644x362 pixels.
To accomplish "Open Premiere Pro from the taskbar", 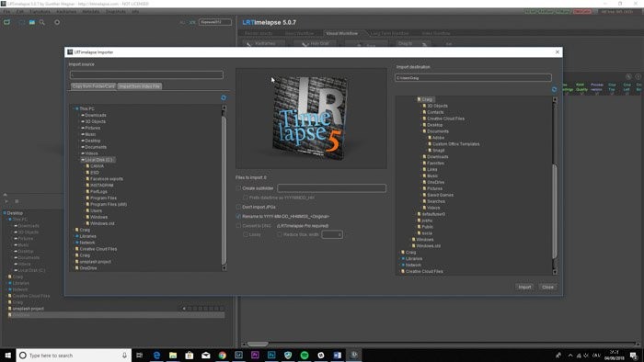I will click(x=255, y=356).
